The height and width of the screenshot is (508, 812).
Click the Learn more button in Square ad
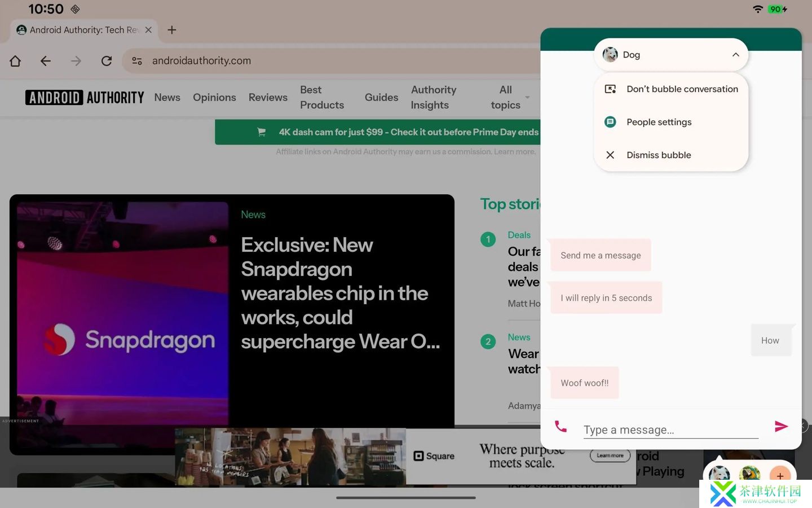tap(610, 456)
